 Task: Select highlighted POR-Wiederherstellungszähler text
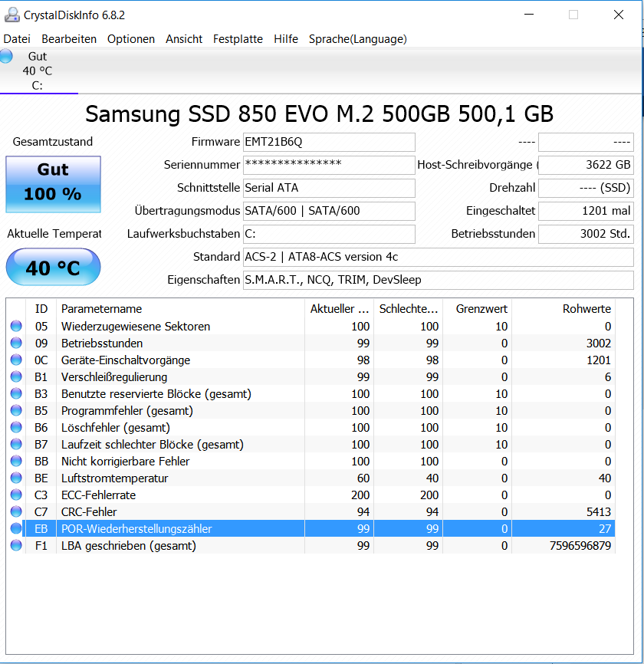click(136, 529)
